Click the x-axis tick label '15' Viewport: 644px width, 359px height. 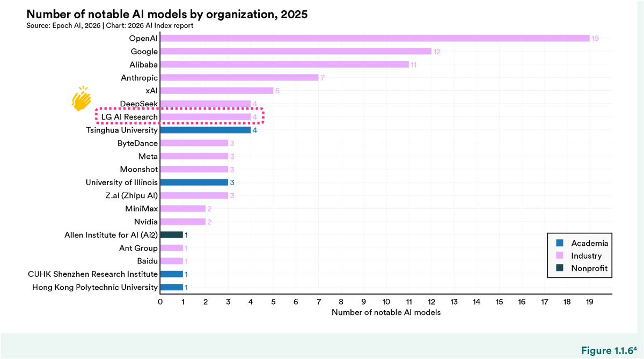(x=499, y=302)
